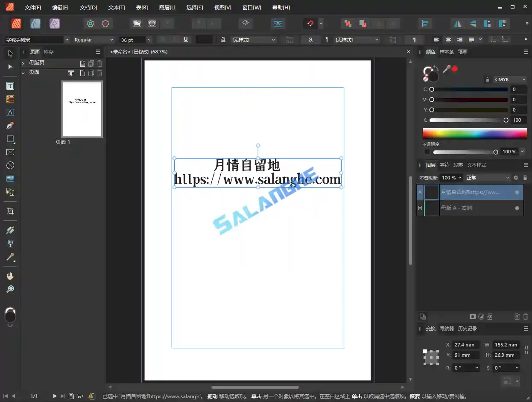Toggle visibility of the 母版 A - 右侧 layer
The width and height of the screenshot is (532, 402).
[516, 208]
